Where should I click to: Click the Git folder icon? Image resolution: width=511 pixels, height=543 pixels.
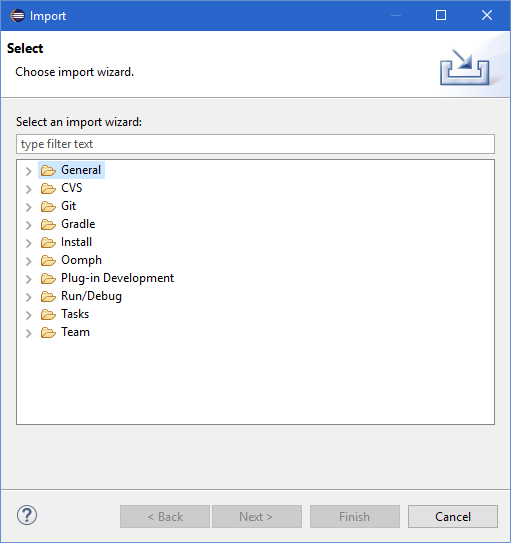point(48,206)
